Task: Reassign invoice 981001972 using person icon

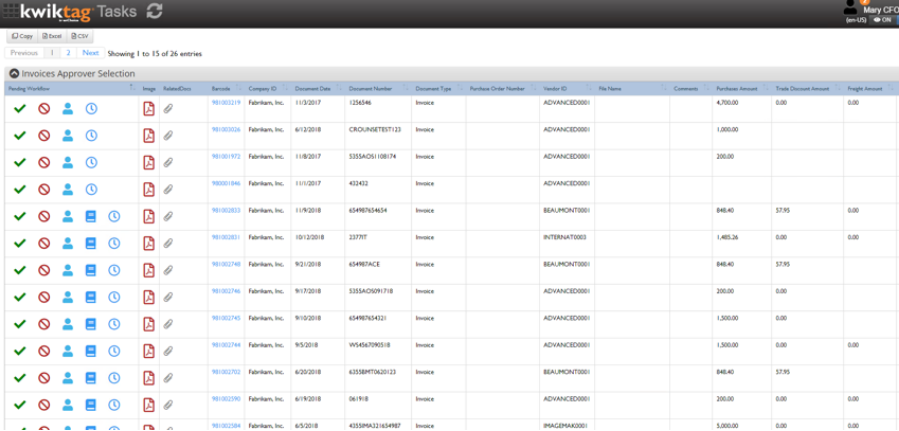Action: 68,162
